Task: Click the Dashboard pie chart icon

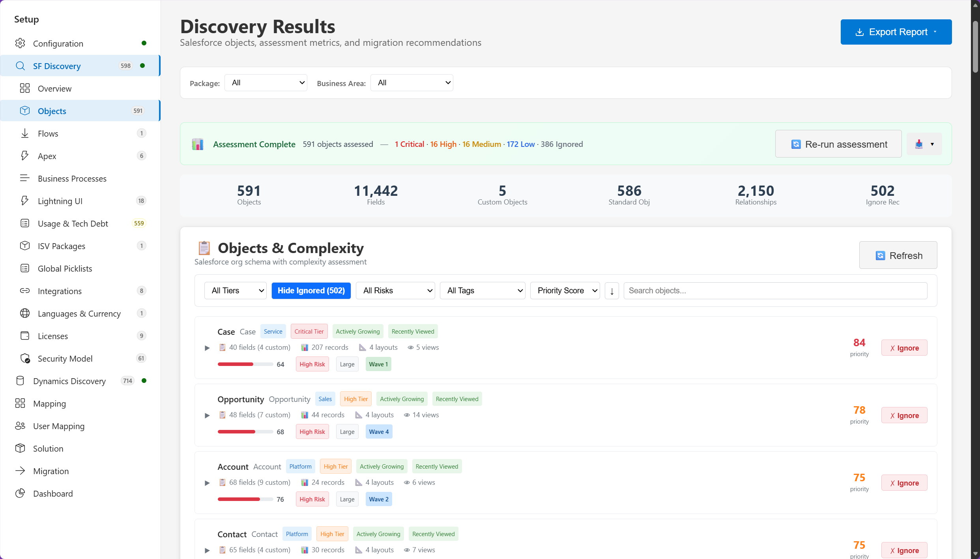Action: click(x=20, y=493)
